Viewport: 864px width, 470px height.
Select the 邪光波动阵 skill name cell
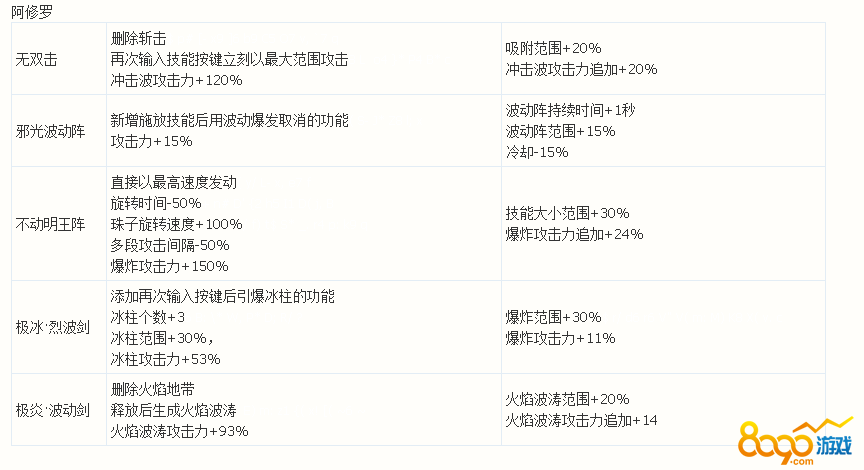point(51,131)
